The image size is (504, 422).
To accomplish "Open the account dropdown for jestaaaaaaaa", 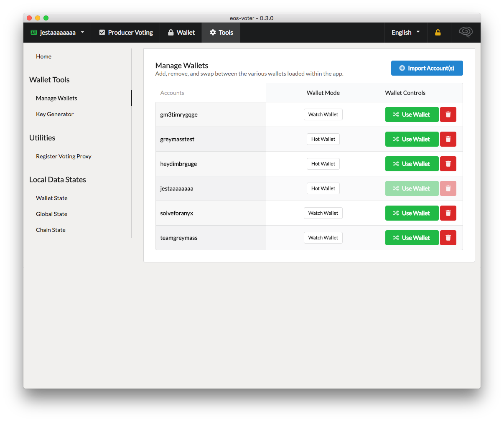I will 58,33.
